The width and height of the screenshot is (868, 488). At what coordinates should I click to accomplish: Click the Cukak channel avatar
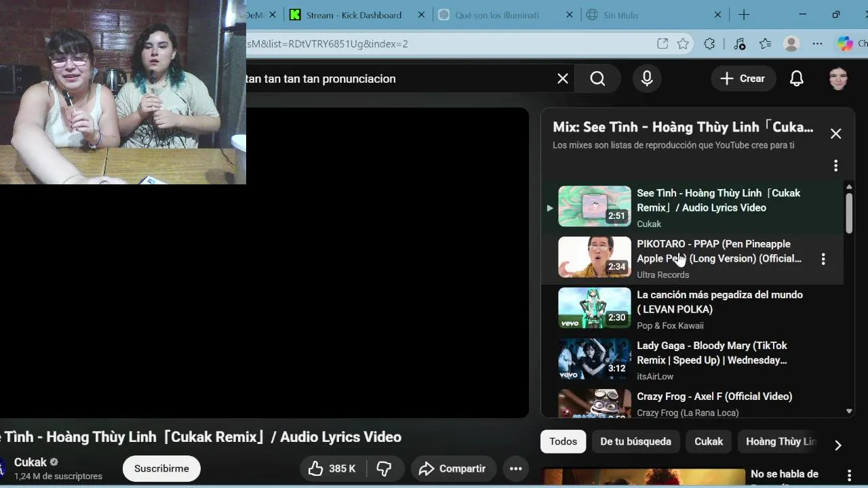tap(3, 468)
